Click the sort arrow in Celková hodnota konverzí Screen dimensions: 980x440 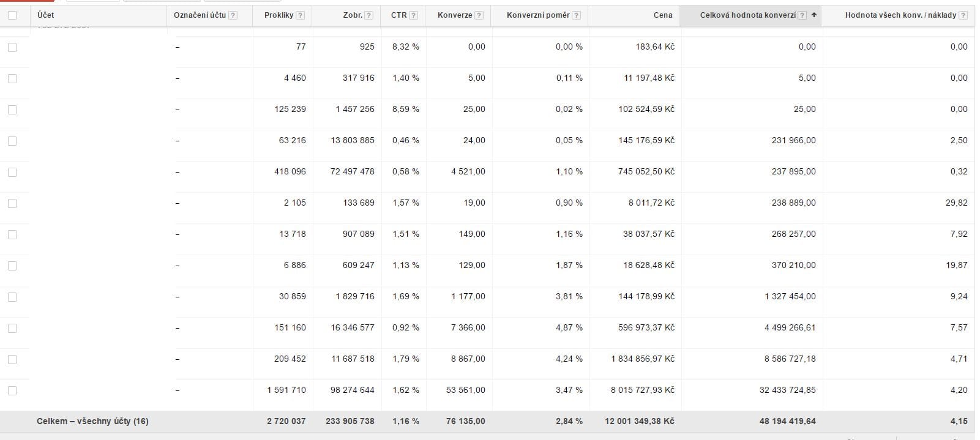814,15
